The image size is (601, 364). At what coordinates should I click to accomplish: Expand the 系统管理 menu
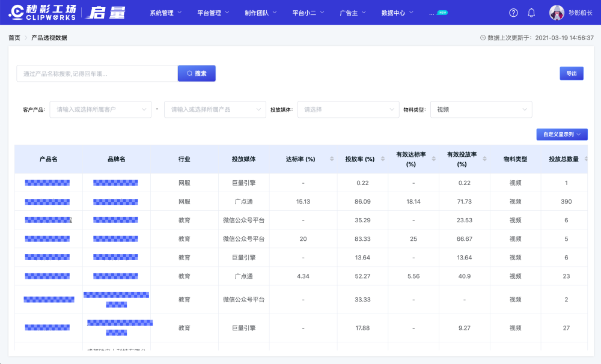pyautogui.click(x=166, y=13)
